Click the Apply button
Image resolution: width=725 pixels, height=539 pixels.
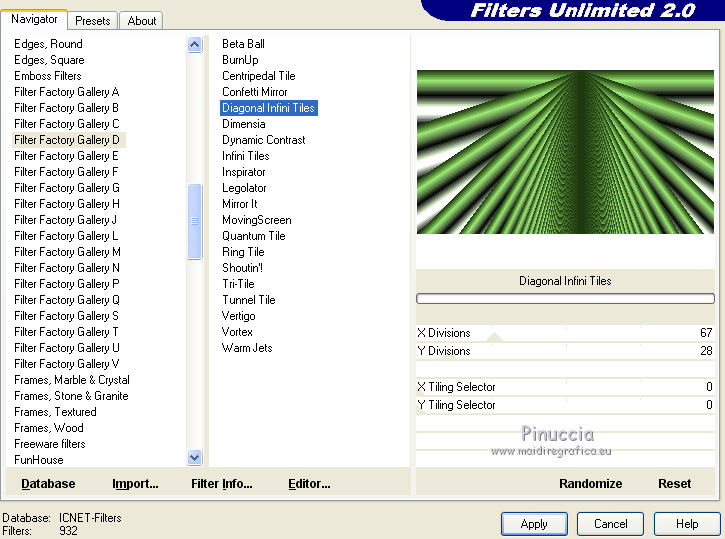pyautogui.click(x=534, y=524)
